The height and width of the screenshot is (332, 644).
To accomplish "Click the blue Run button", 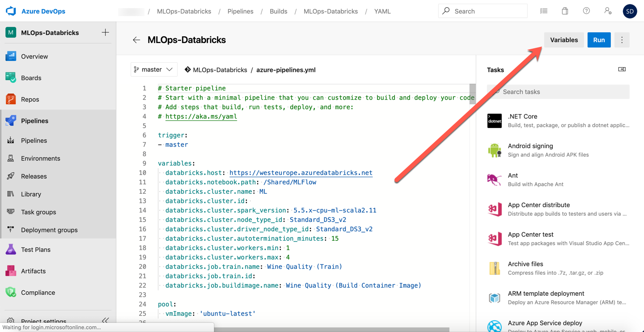I will pyautogui.click(x=599, y=40).
